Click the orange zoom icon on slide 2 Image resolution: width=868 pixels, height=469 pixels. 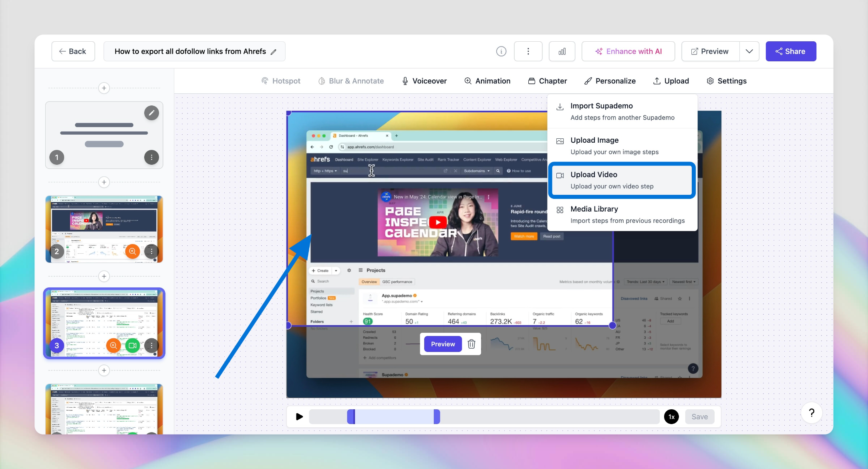tap(133, 251)
